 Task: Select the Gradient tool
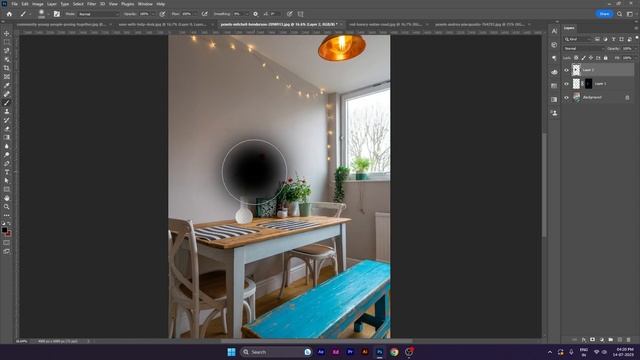click(x=7, y=138)
